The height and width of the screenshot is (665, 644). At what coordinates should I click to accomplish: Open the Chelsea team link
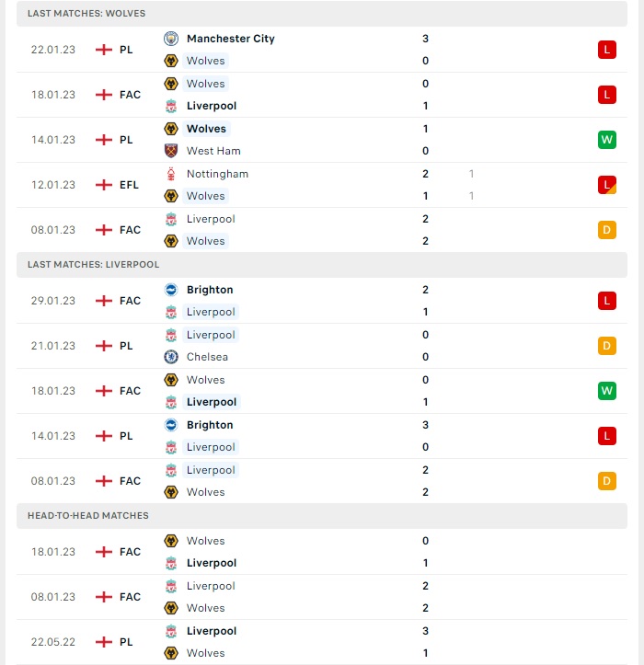[x=207, y=357]
